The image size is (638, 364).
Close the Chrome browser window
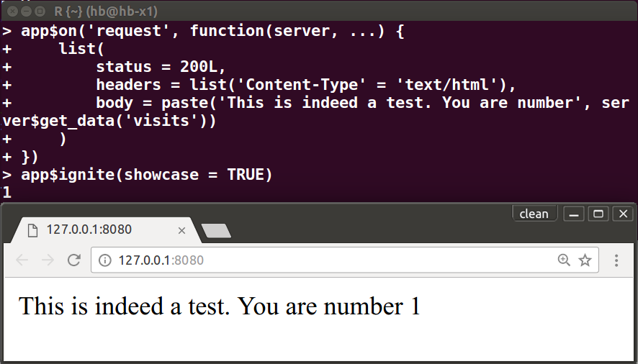click(621, 214)
